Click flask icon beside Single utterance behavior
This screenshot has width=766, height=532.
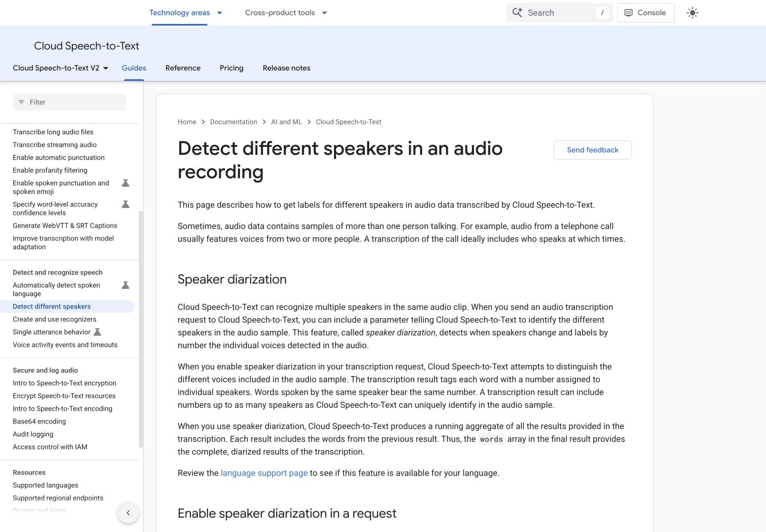(x=97, y=332)
